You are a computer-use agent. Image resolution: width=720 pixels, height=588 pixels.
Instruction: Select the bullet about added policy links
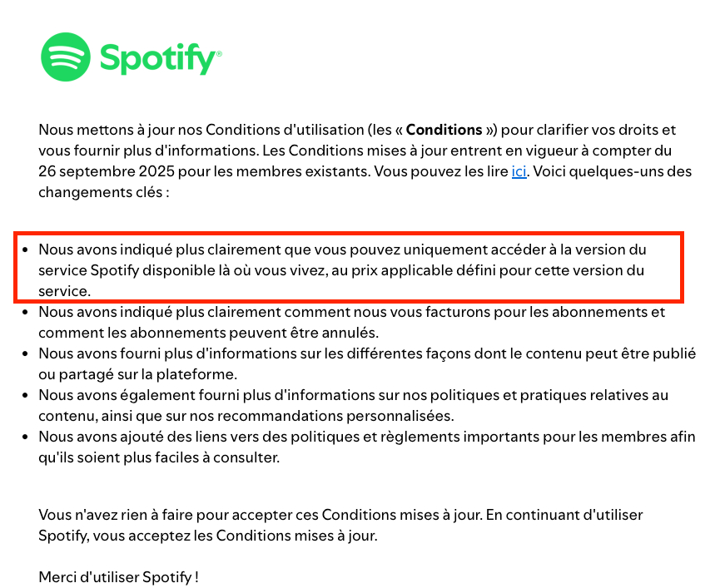click(366, 447)
